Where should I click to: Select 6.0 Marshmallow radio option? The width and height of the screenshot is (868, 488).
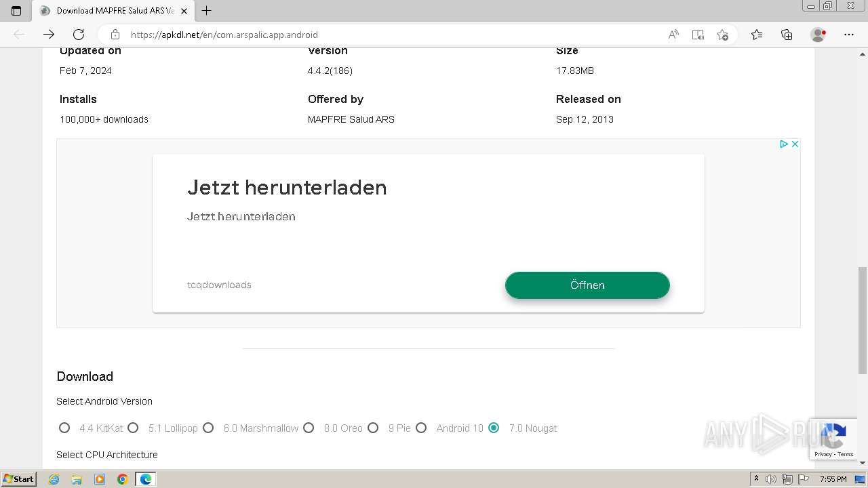(x=208, y=428)
